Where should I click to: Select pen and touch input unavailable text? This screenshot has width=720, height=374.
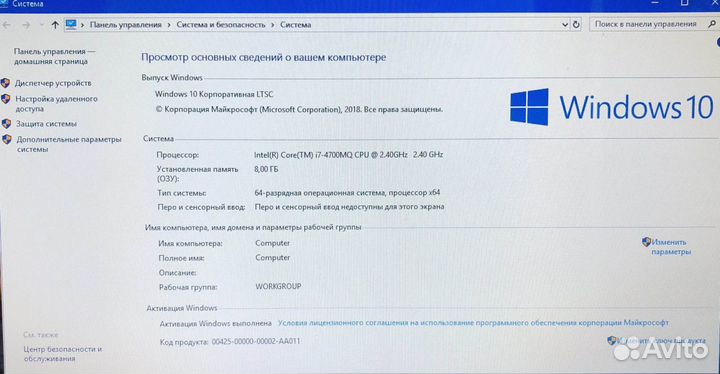pos(349,207)
